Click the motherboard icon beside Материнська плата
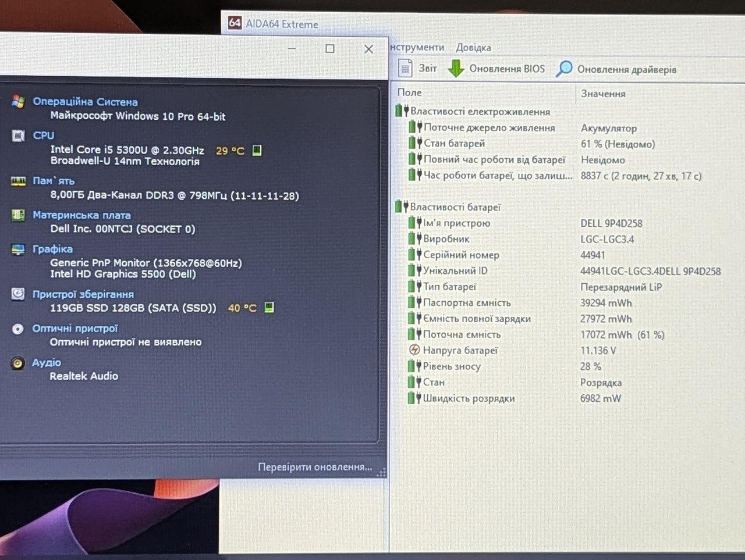Image resolution: width=745 pixels, height=560 pixels. [18, 215]
